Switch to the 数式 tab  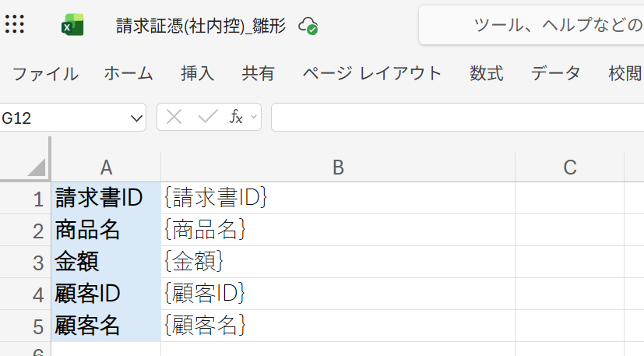(x=486, y=73)
